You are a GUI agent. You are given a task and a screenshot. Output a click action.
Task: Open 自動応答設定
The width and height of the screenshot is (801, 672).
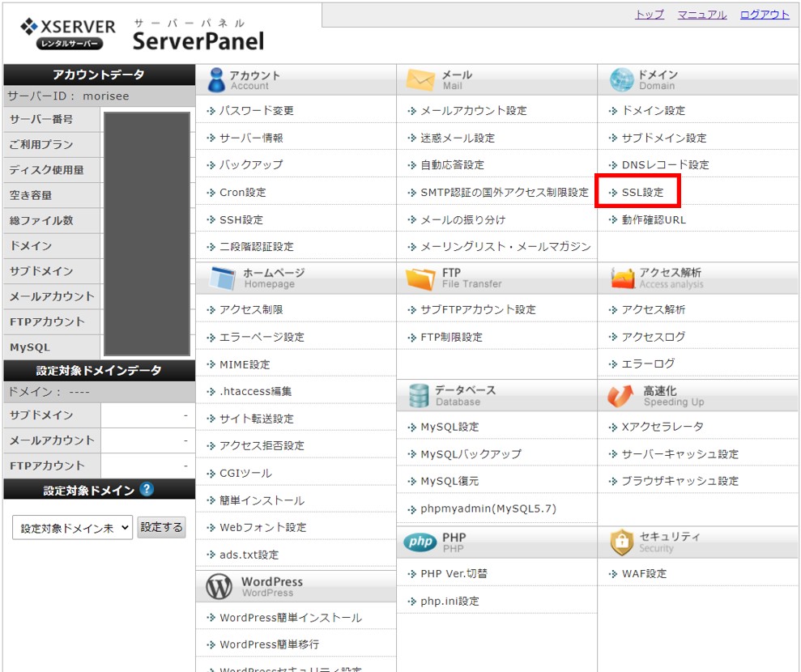point(452,165)
